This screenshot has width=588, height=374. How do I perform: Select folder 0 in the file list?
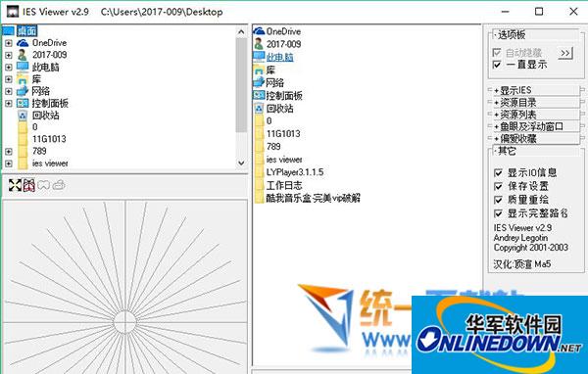(x=269, y=121)
